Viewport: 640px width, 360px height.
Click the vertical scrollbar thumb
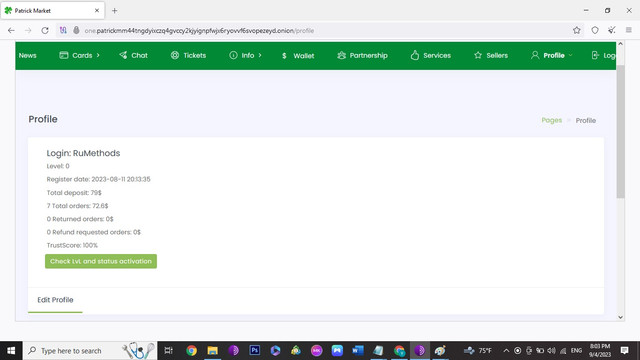tap(620, 131)
